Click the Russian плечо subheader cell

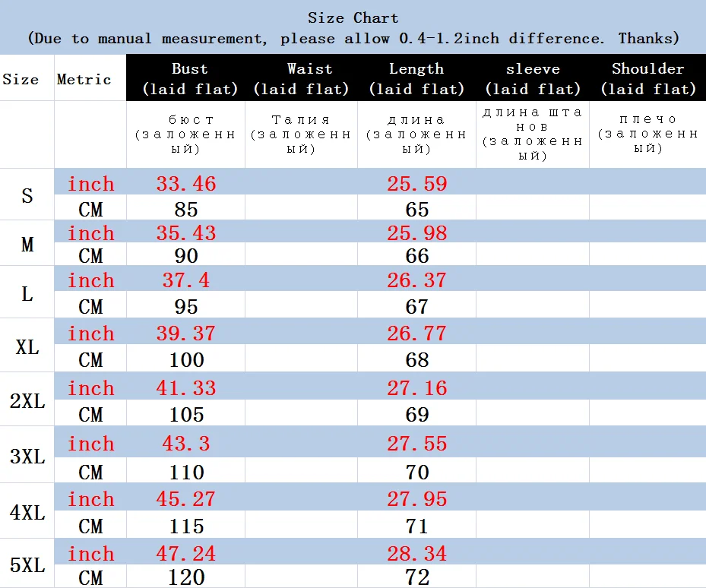[648, 134]
